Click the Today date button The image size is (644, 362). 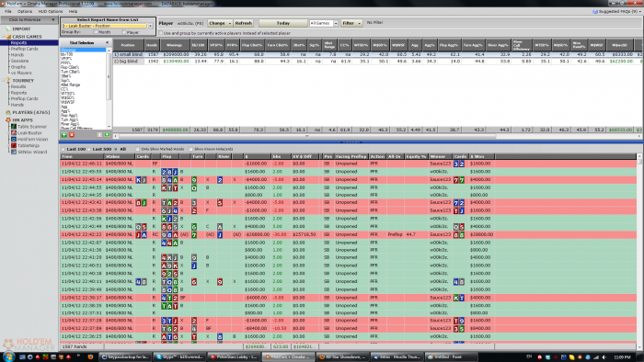(283, 23)
